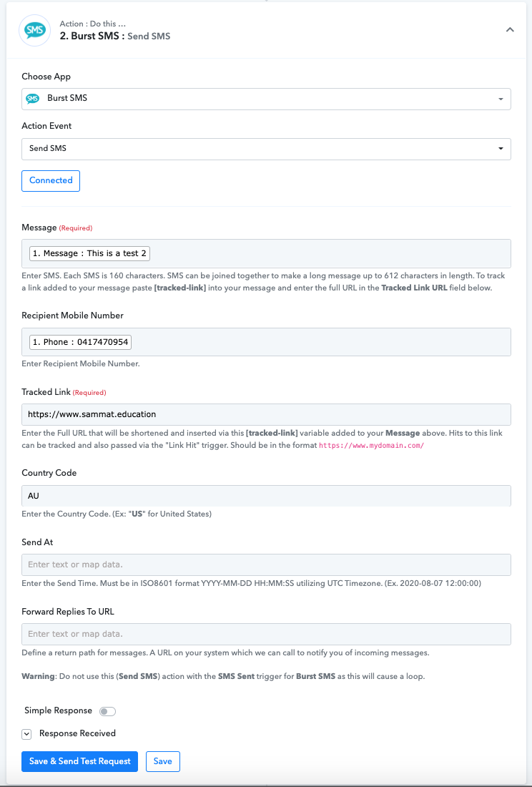Image resolution: width=532 pixels, height=787 pixels.
Task: Toggle the Simple Response switch
Action: [x=107, y=711]
